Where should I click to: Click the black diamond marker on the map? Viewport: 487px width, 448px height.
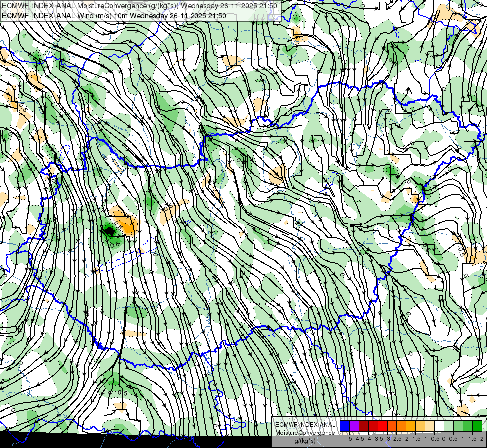coord(109,231)
